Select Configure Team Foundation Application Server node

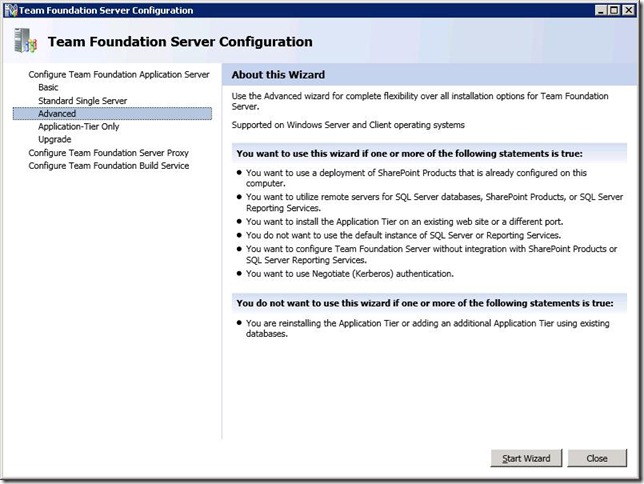coord(118,74)
